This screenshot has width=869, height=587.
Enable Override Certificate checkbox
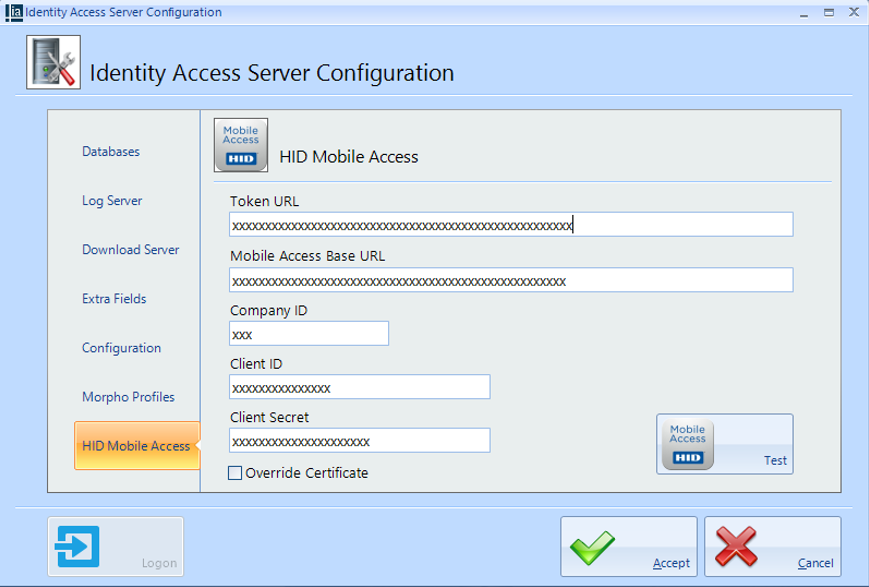(x=235, y=473)
